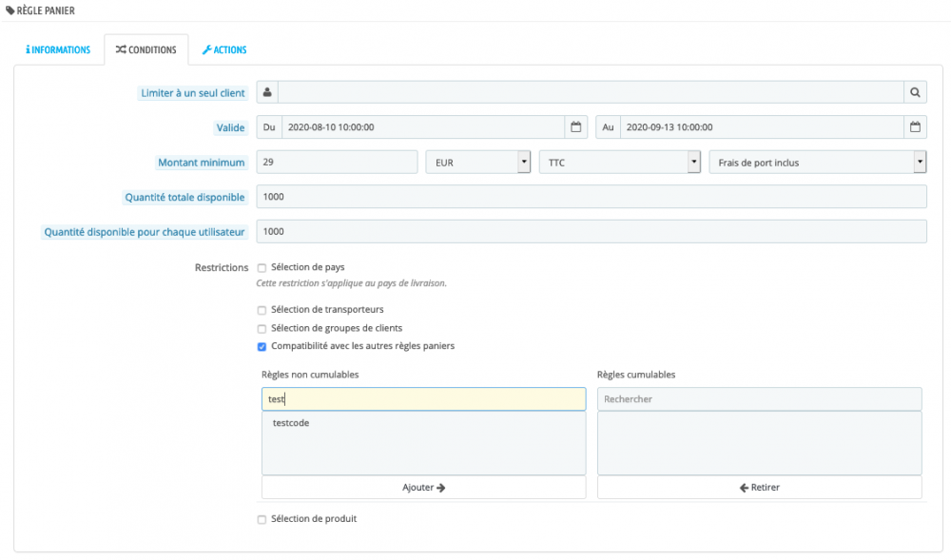This screenshot has height=560, width=951.
Task: Open the Frais de port inclus dropdown
Action: click(x=818, y=163)
